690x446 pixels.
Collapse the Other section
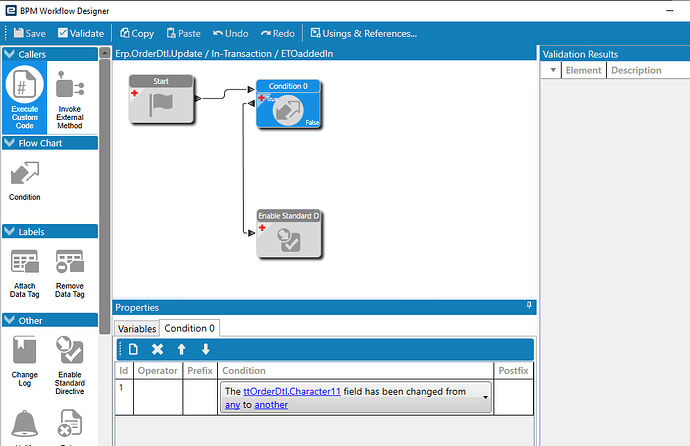coord(9,320)
